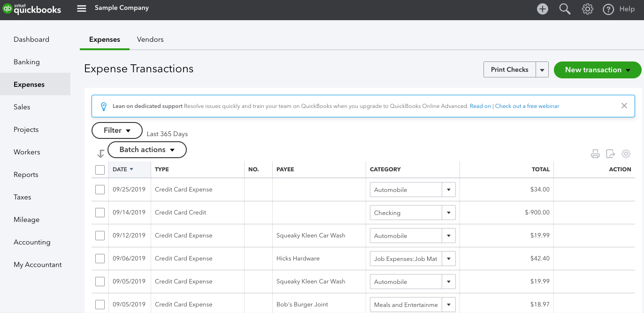Click the Hicks Hardware payee cell

(x=298, y=259)
